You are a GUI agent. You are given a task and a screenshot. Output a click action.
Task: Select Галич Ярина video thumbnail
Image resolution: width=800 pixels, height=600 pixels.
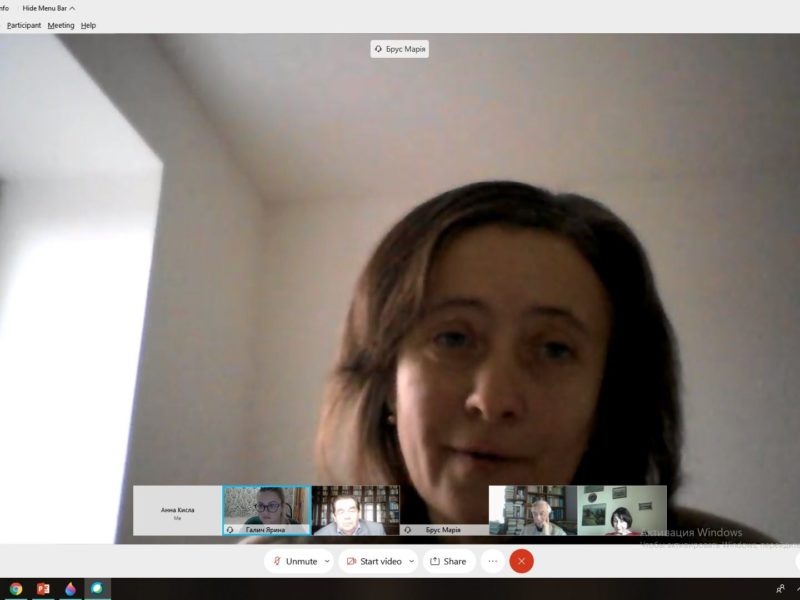pyautogui.click(x=266, y=510)
